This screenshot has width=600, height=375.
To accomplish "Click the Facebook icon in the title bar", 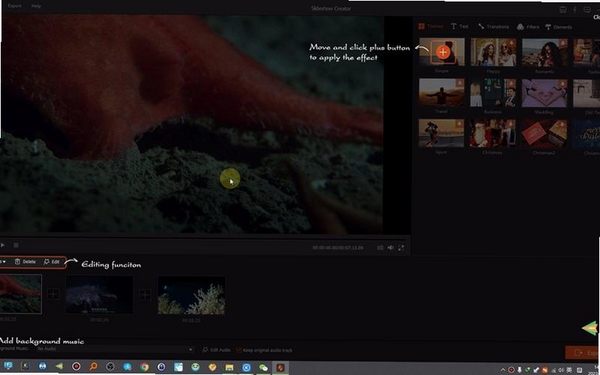I will 575,10.
